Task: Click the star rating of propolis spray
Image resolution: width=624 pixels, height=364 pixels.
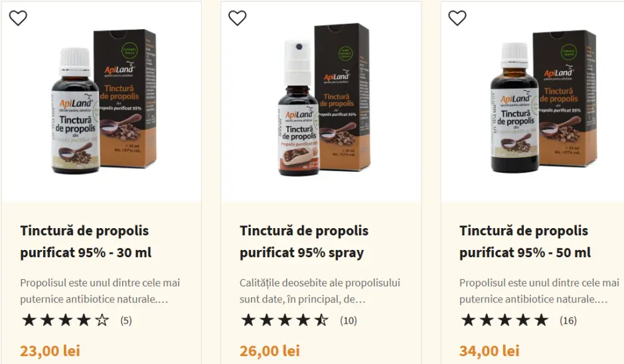Action: (x=285, y=321)
